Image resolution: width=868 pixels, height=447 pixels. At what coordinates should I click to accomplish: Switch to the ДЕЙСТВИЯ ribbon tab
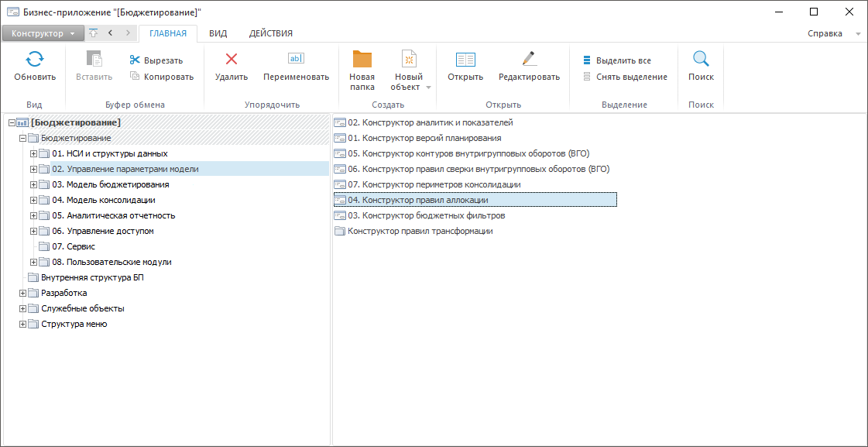270,33
